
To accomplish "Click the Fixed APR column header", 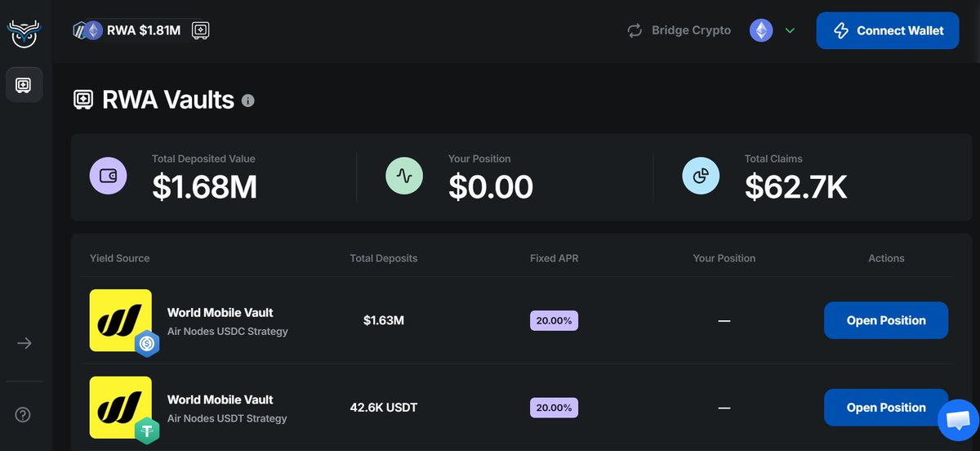I will coord(555,258).
